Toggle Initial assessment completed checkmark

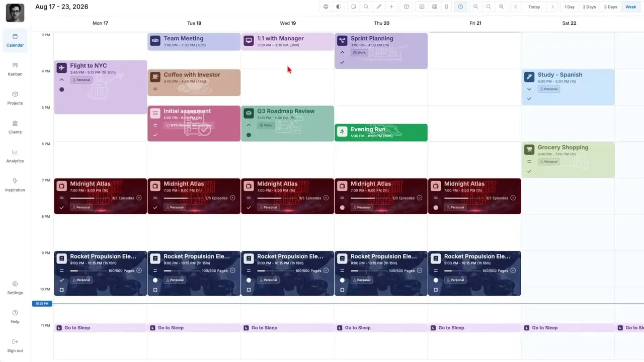[155, 135]
